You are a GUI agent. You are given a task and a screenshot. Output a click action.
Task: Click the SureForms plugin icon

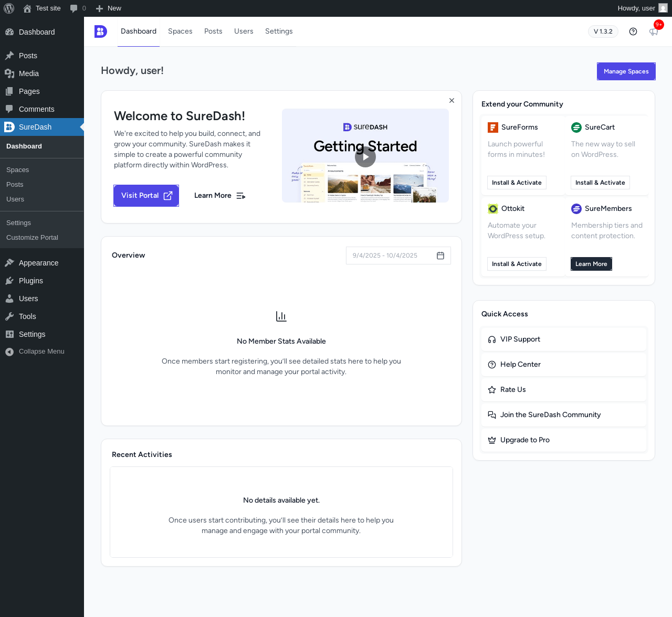(493, 127)
